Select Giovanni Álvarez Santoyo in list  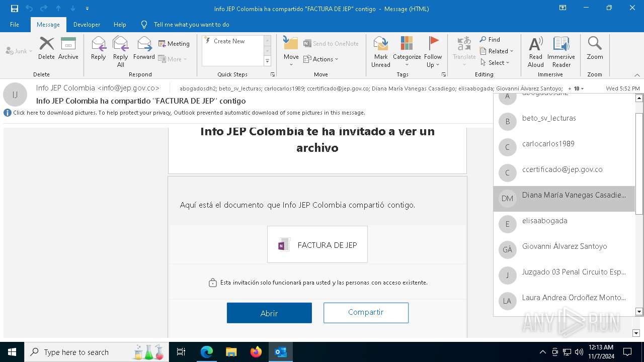pyautogui.click(x=564, y=249)
